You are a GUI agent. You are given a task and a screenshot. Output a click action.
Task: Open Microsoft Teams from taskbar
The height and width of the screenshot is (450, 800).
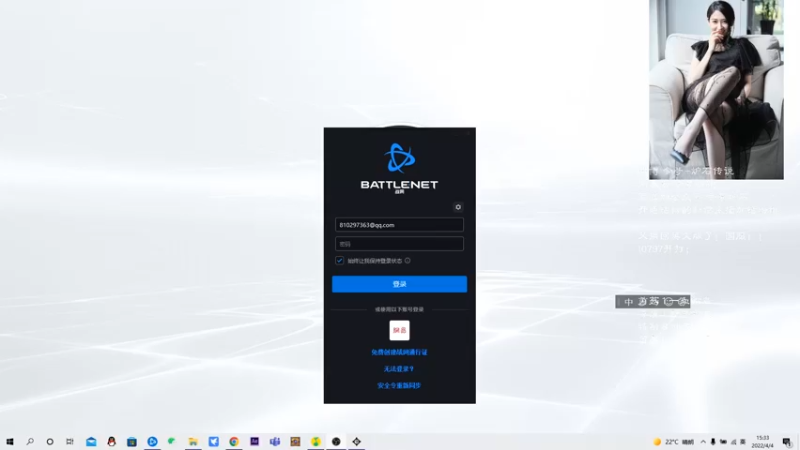coord(274,441)
